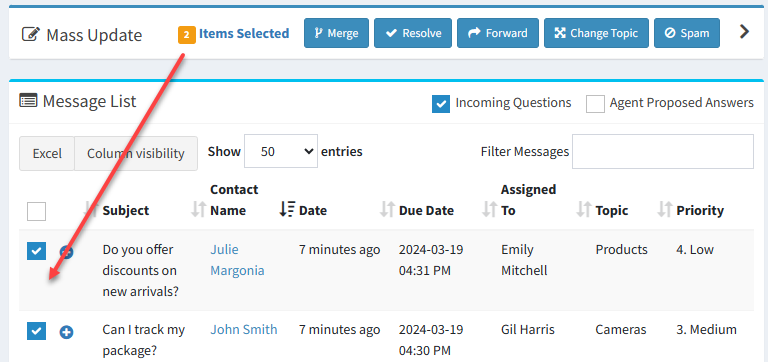This screenshot has width=768, height=362.
Task: Sort the table by Due Date
Action: [x=426, y=211]
